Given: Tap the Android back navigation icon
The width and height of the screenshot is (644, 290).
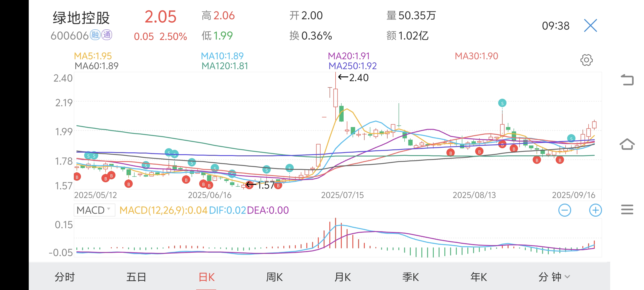Looking at the screenshot, I should (627, 80).
